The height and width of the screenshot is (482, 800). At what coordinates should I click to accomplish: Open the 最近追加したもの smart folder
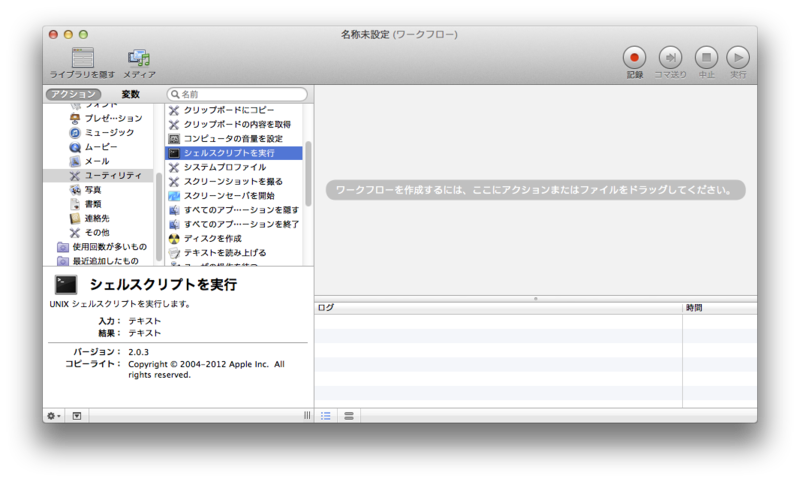[98, 261]
